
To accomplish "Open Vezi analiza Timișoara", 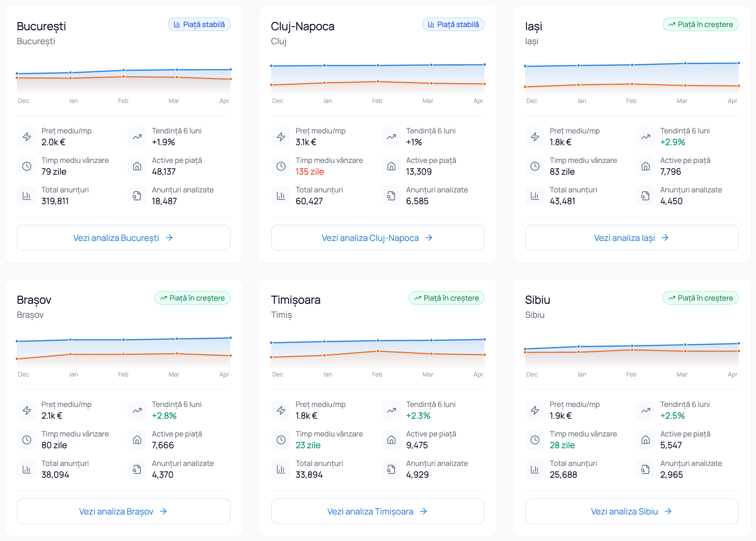I will [x=378, y=511].
